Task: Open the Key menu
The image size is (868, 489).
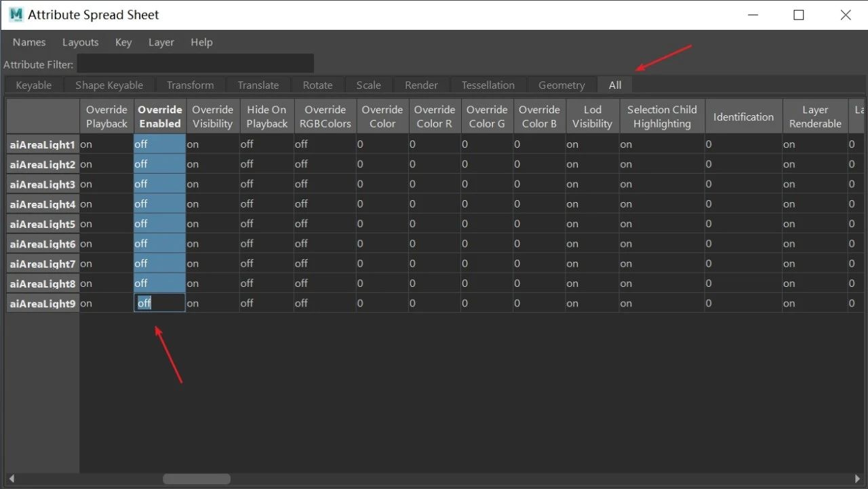Action: (x=123, y=42)
